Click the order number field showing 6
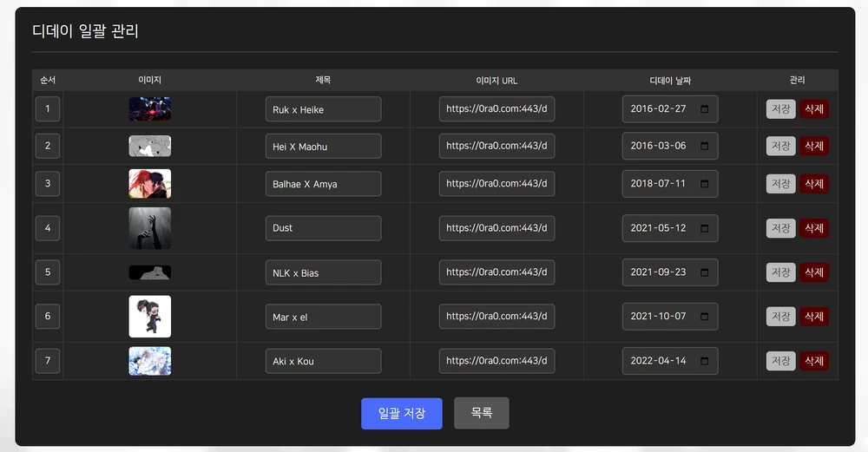 click(48, 317)
